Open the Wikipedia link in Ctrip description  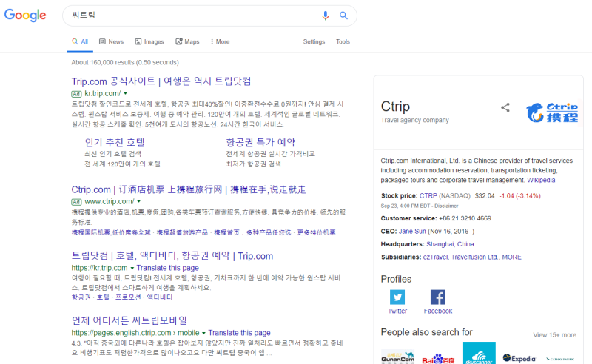tap(541, 180)
